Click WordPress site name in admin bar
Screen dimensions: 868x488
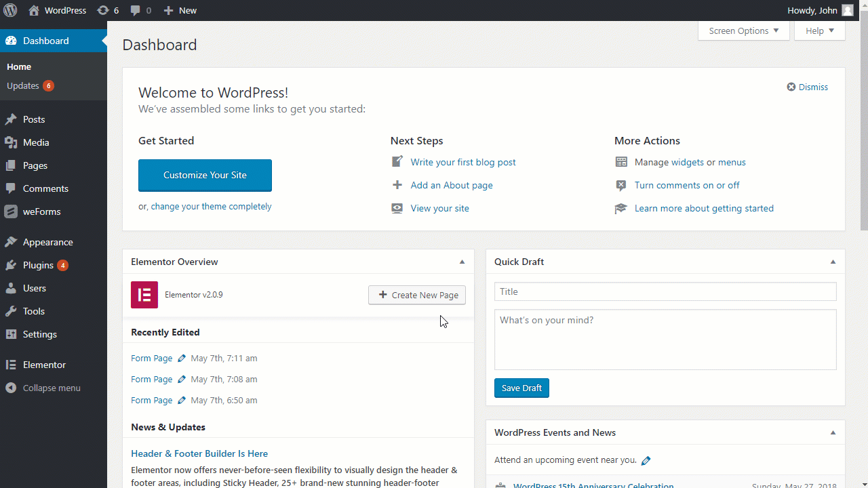[65, 10]
